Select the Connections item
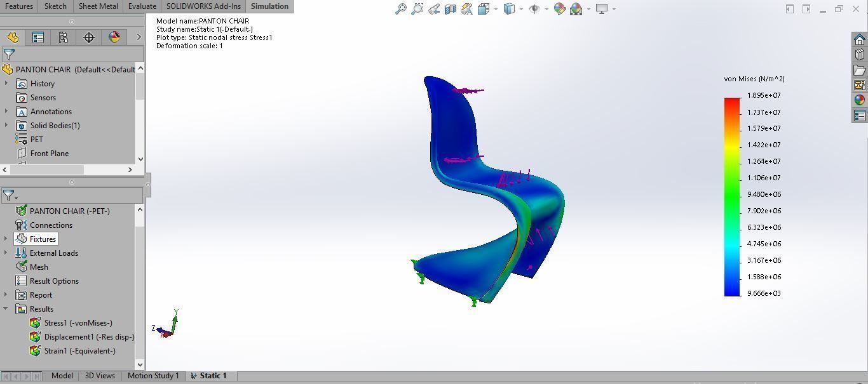Viewport: 868px width, 384px height. [44, 225]
